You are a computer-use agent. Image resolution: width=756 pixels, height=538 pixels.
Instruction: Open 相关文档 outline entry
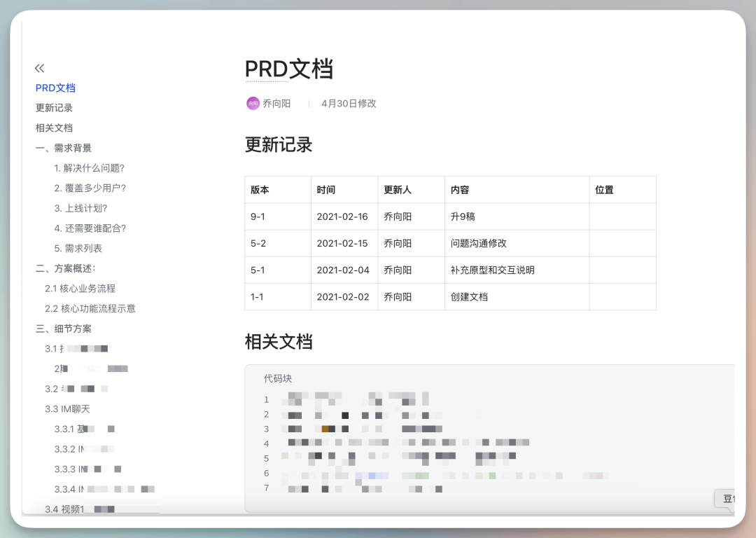(54, 128)
